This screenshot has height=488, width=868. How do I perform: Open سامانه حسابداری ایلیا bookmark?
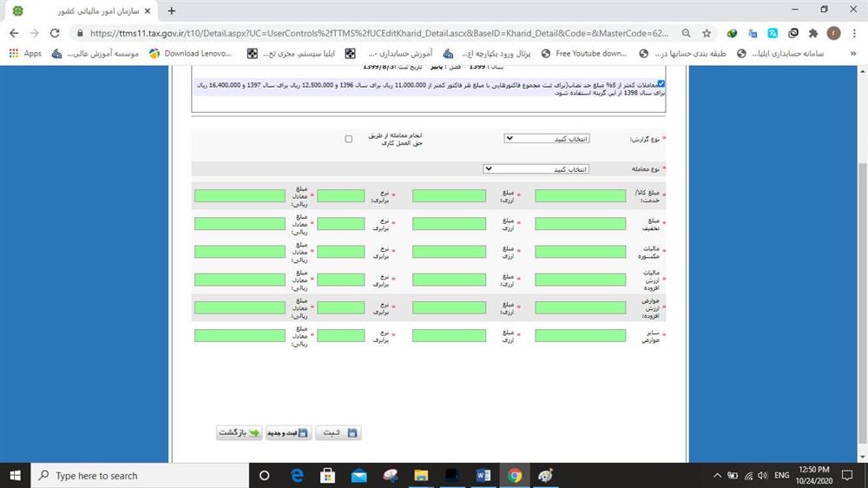[x=780, y=54]
